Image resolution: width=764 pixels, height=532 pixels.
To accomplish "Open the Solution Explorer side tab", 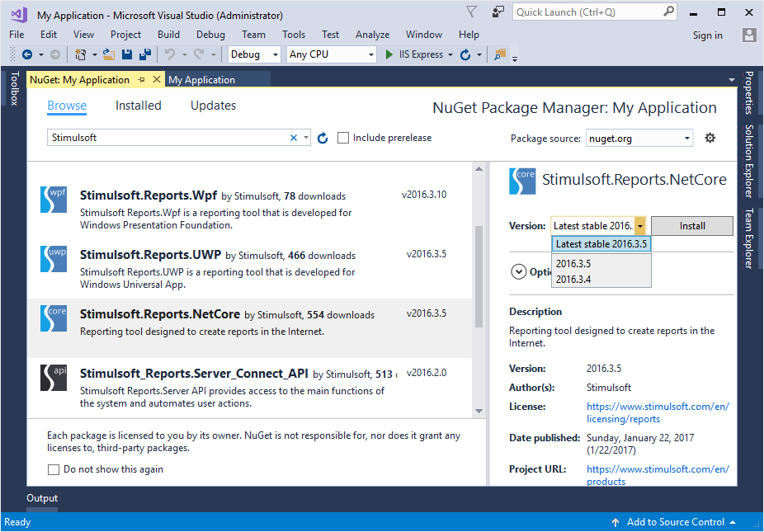I will pyautogui.click(x=749, y=162).
